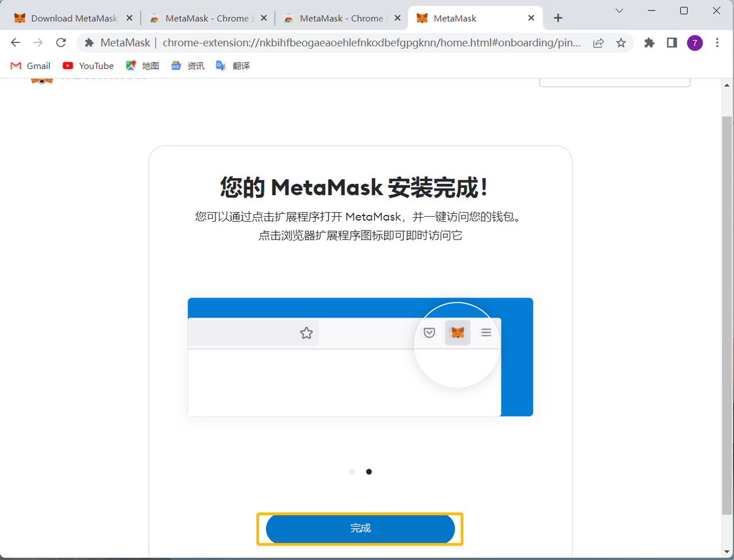Click the browser forward arrow
Viewport: 734px width, 560px height.
point(38,42)
